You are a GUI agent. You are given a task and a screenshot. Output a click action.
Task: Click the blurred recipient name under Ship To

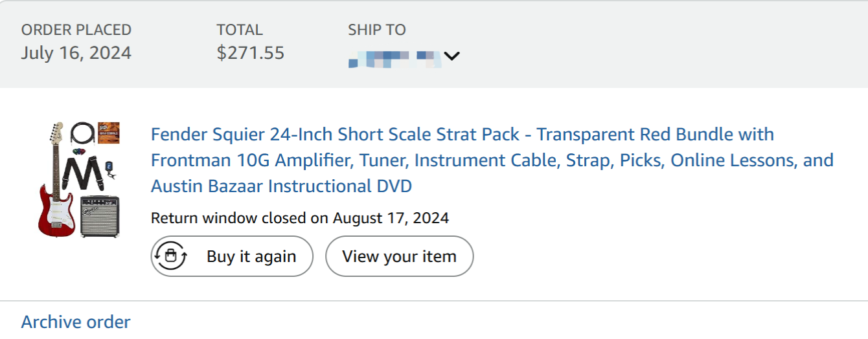(x=394, y=58)
